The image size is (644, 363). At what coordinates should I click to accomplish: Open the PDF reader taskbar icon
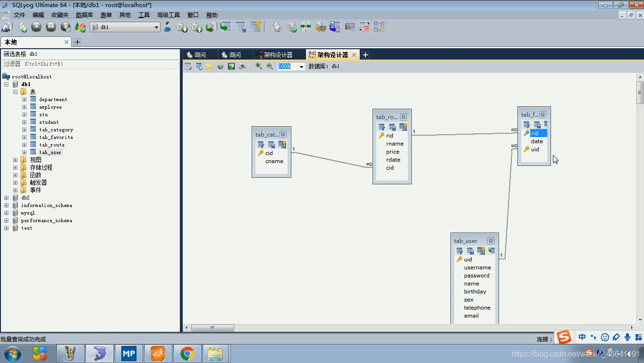point(158,353)
